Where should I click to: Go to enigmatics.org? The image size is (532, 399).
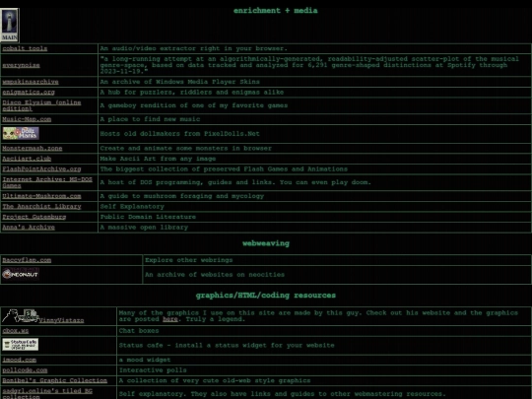pos(29,92)
